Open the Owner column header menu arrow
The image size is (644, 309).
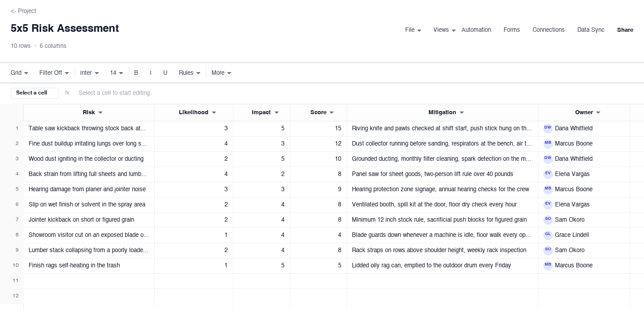pos(598,113)
